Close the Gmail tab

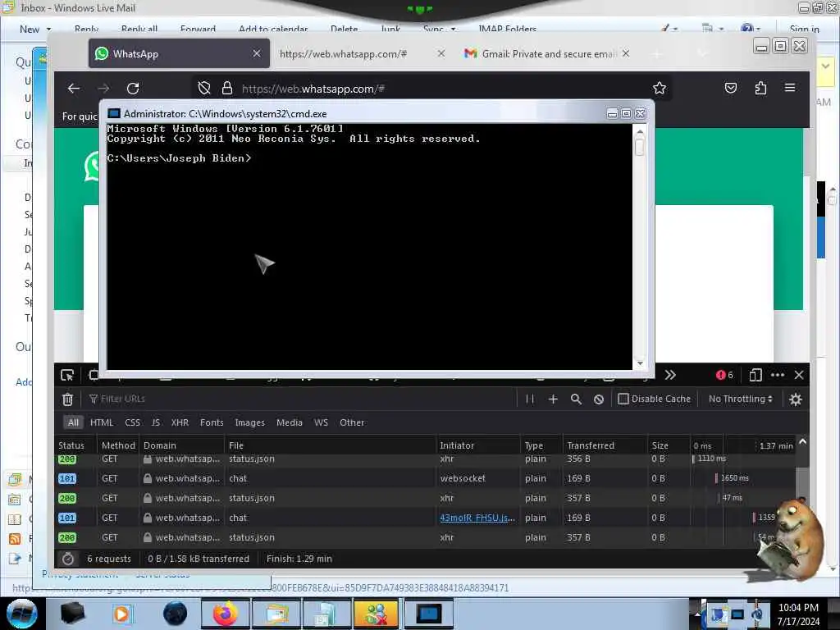click(626, 53)
